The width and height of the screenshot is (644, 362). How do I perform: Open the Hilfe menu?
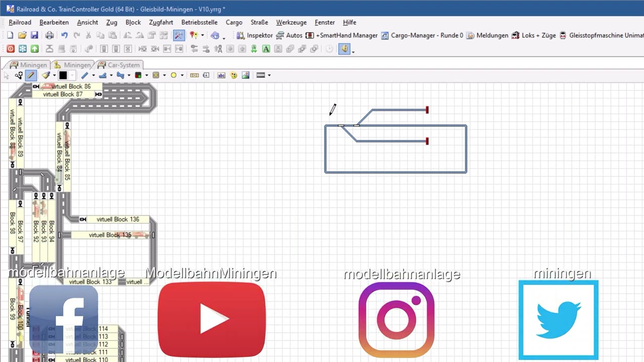350,22
